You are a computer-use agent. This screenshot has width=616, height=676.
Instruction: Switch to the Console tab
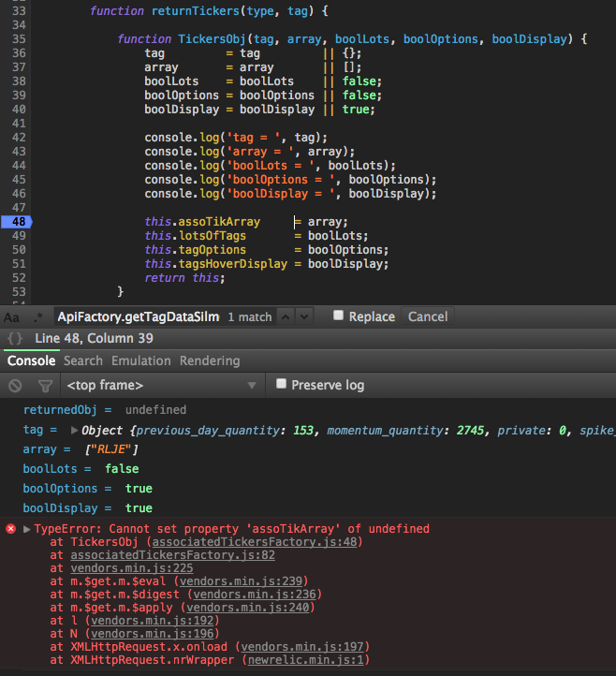(x=32, y=360)
